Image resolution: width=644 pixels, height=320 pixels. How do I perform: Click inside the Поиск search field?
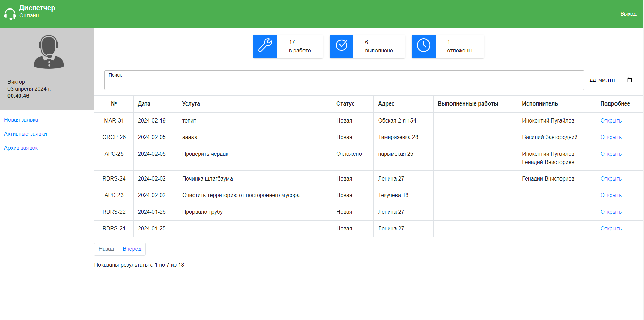click(x=344, y=80)
